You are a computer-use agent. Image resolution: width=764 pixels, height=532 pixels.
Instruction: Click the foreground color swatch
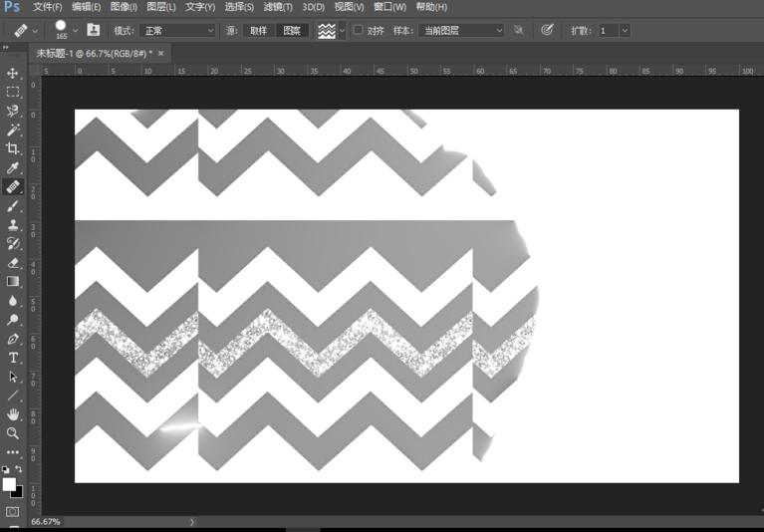(9, 484)
